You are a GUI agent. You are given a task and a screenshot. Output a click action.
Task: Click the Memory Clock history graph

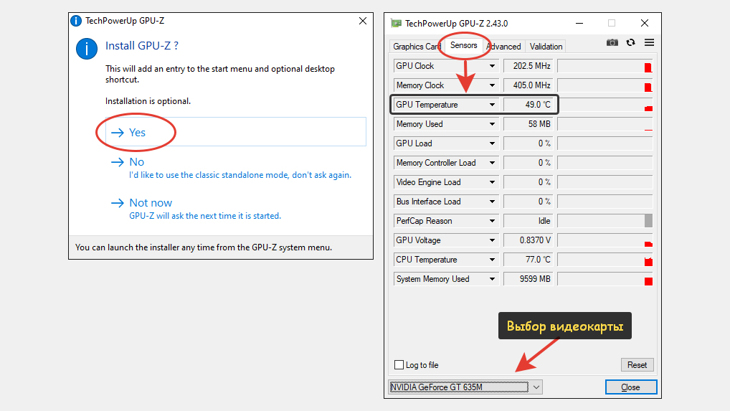click(605, 85)
